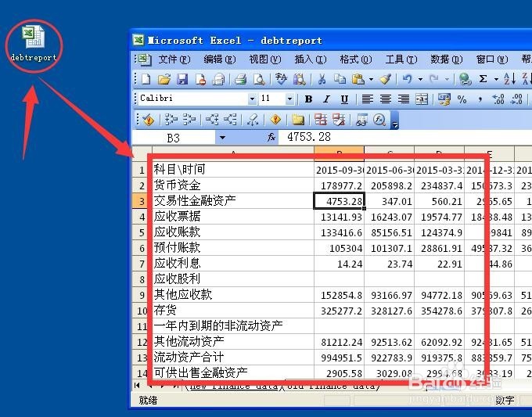Insert a hyperlink

click(465, 79)
